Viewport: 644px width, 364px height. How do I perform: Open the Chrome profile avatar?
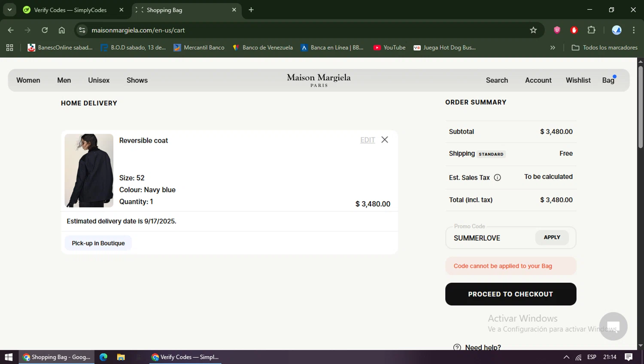coord(617,30)
